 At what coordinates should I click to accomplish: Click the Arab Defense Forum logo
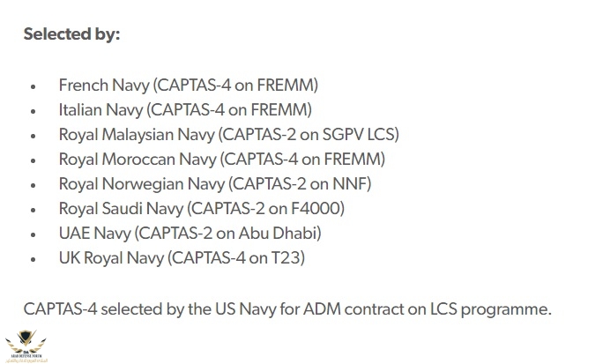pyautogui.click(x=26, y=346)
